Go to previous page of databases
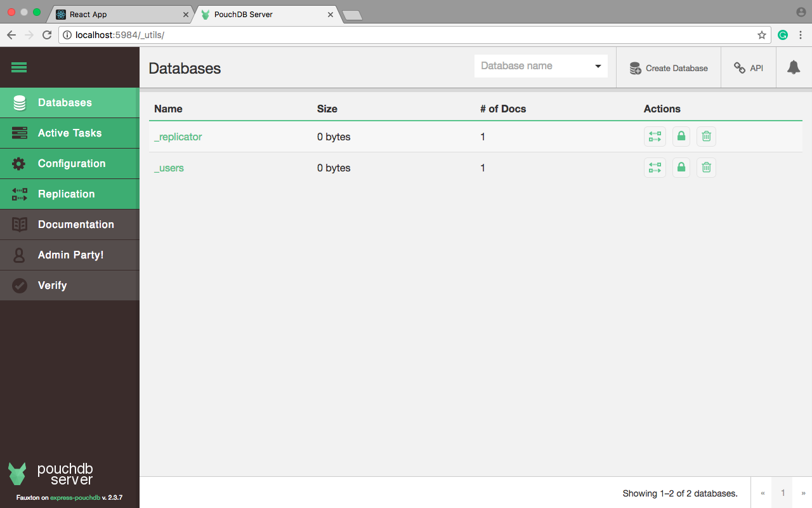812x508 pixels. point(762,493)
